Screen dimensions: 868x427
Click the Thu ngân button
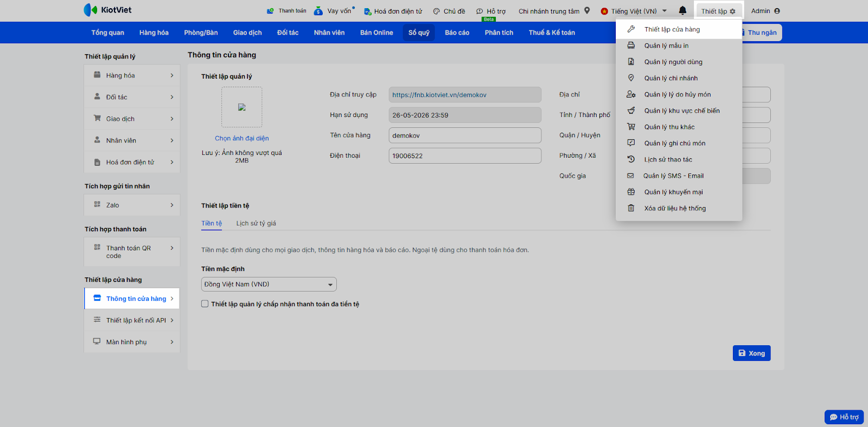762,33
